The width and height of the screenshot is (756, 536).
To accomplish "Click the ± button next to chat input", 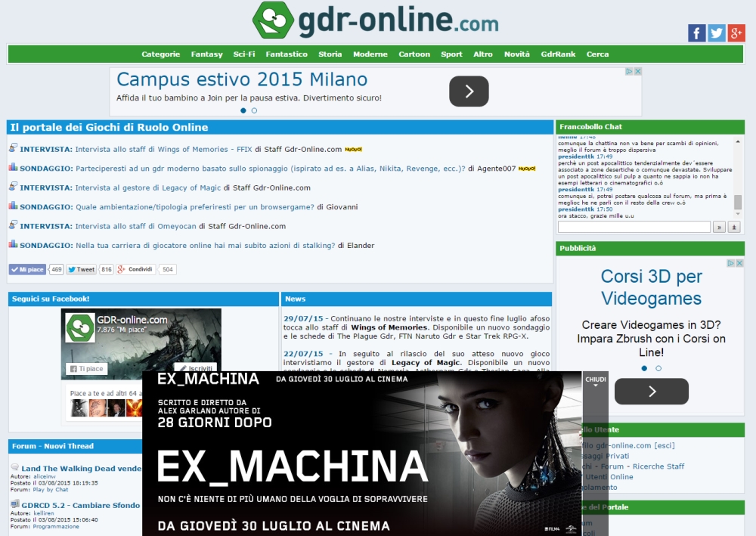I will [734, 227].
